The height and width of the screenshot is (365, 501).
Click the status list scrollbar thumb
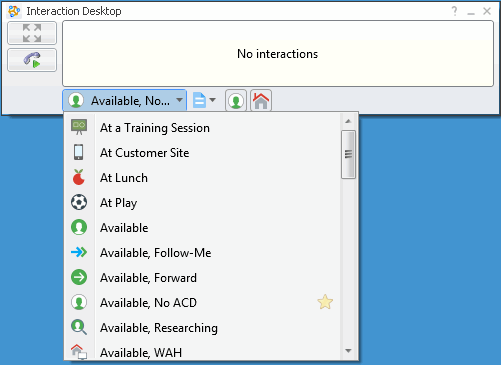[x=348, y=154]
